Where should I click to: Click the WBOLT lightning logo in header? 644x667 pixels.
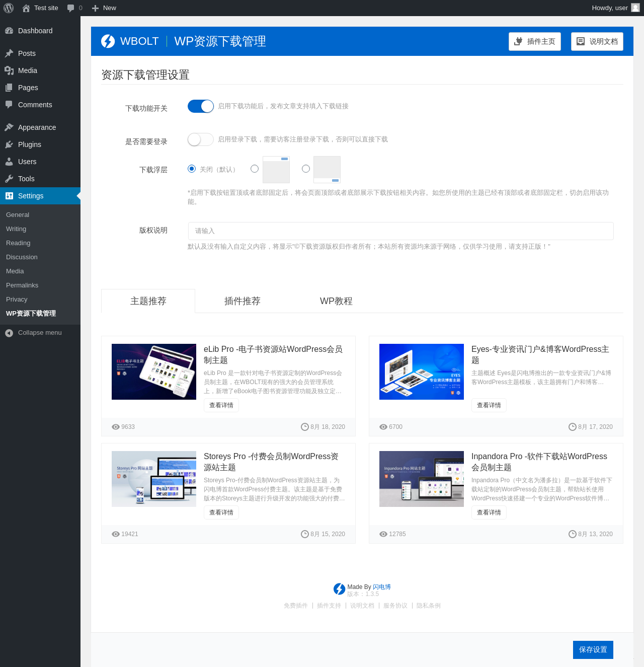(x=108, y=41)
